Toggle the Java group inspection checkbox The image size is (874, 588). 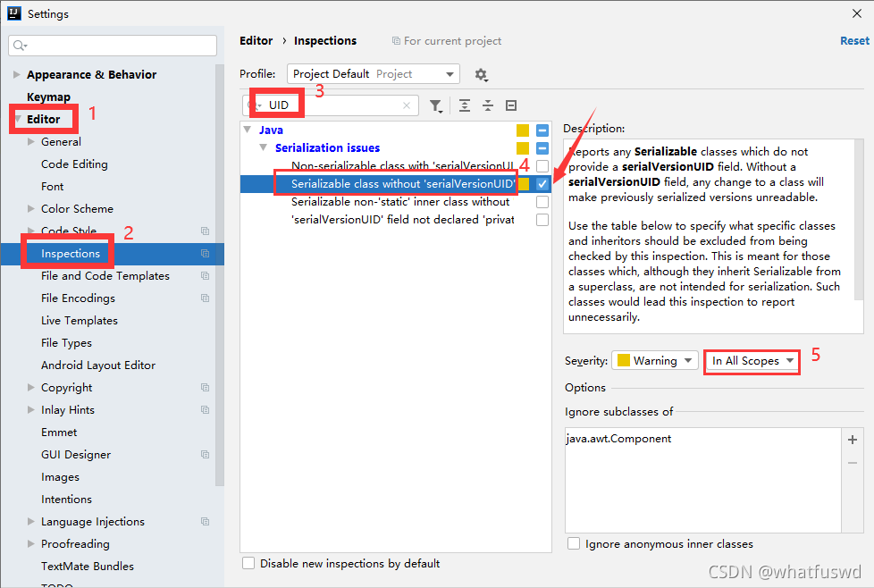coord(542,130)
